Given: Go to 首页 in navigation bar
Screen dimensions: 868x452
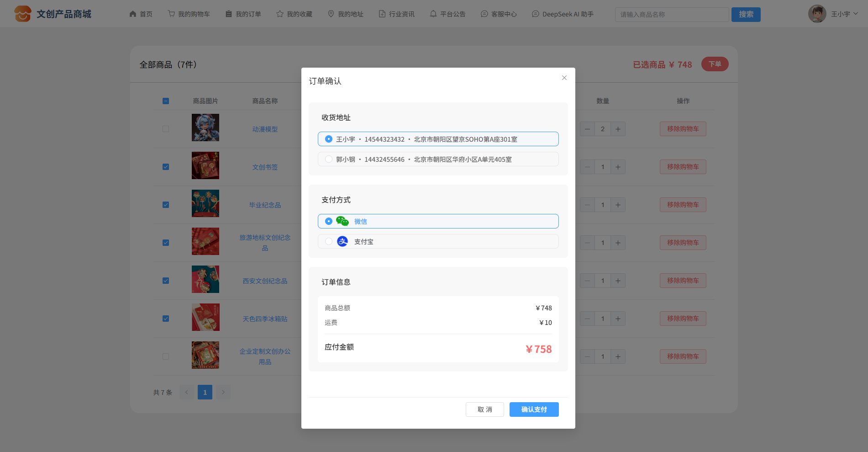Looking at the screenshot, I should point(141,14).
